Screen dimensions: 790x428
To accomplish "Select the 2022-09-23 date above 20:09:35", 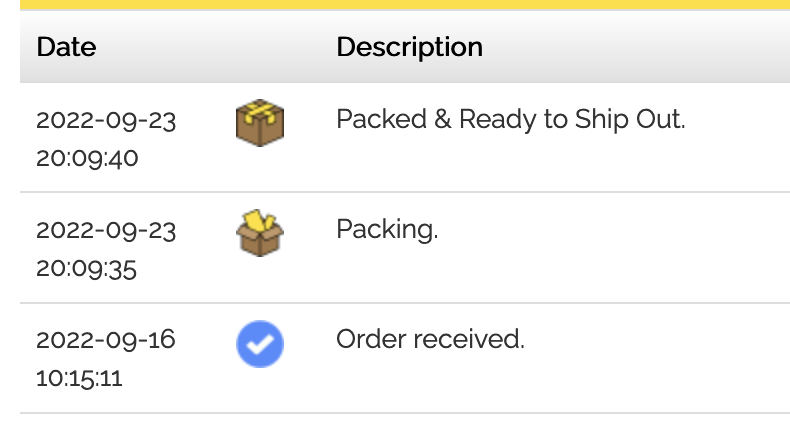I will (106, 230).
